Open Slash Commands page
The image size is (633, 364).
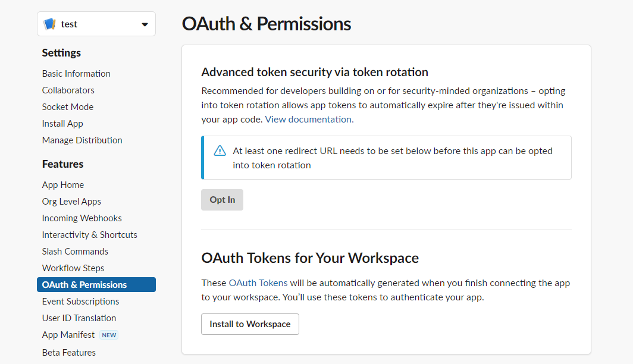[x=75, y=252]
